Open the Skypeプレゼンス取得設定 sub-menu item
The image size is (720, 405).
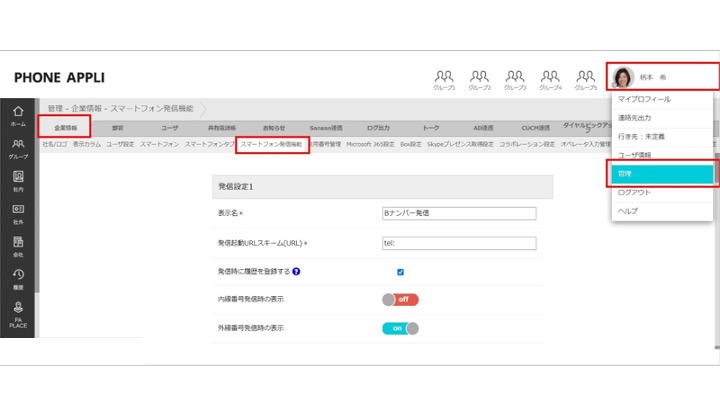[x=460, y=144]
